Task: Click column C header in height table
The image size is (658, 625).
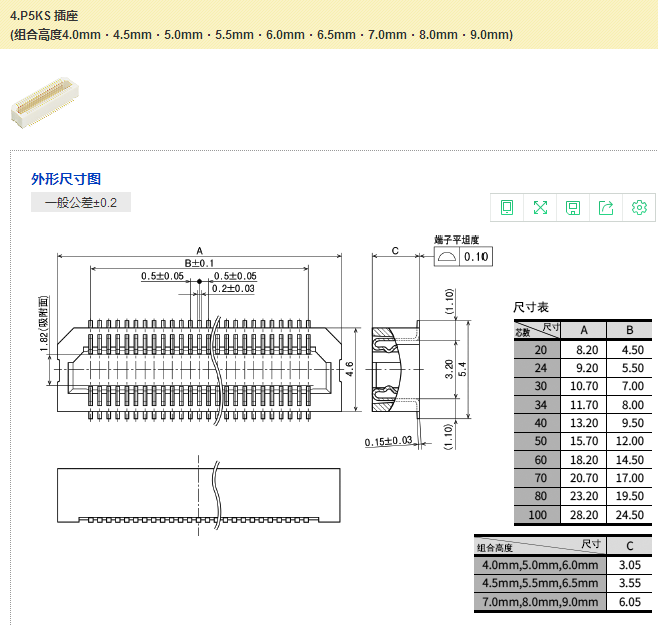Action: pyautogui.click(x=629, y=546)
